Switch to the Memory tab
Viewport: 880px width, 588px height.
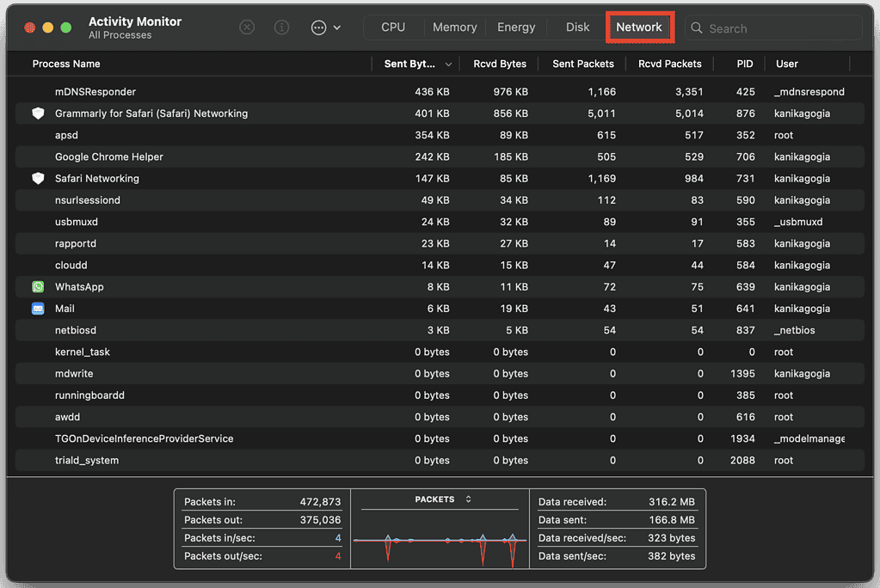pyautogui.click(x=454, y=28)
